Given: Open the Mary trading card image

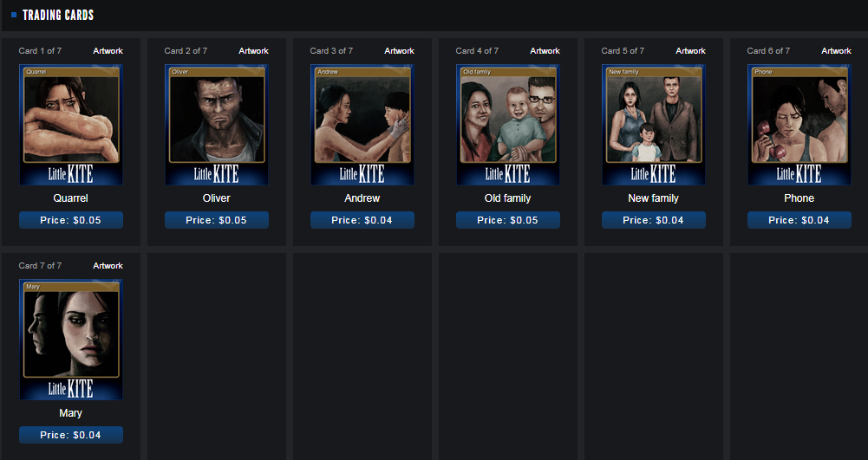Looking at the screenshot, I should pyautogui.click(x=71, y=340).
